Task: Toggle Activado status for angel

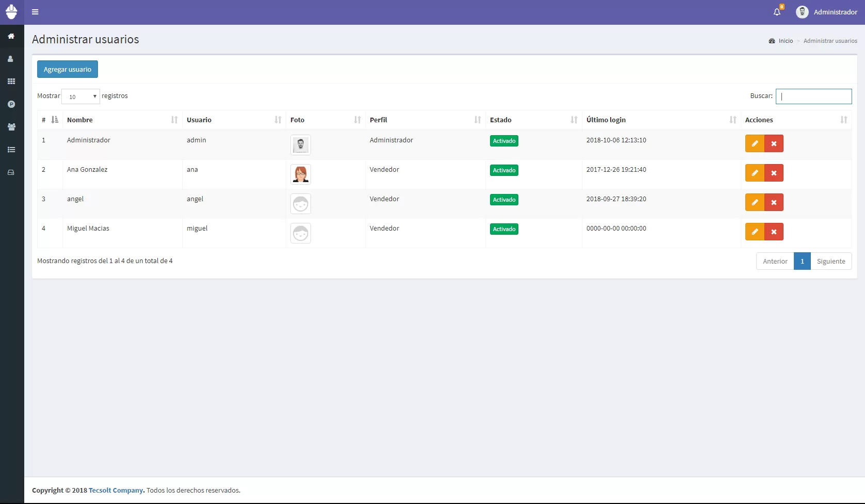Action: coord(504,200)
